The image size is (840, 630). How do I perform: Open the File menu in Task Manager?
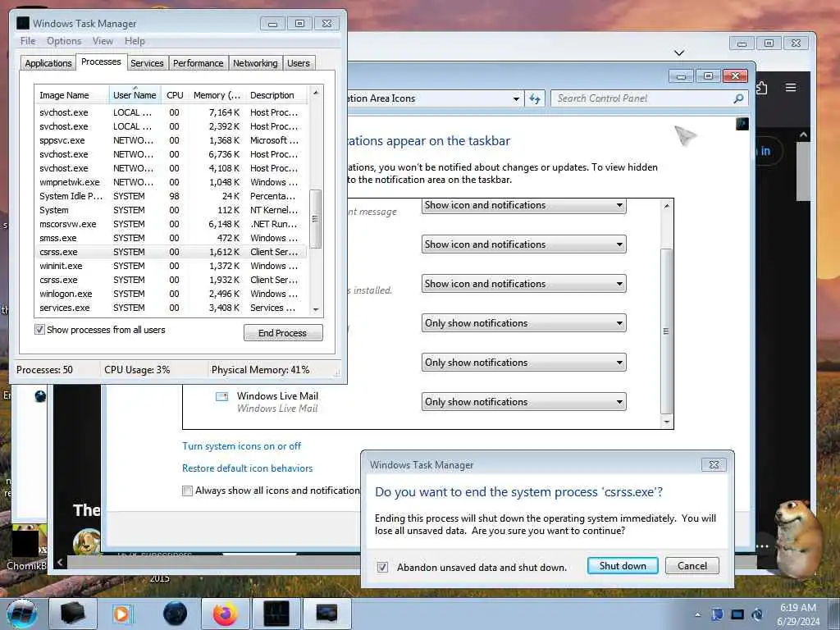coord(28,41)
